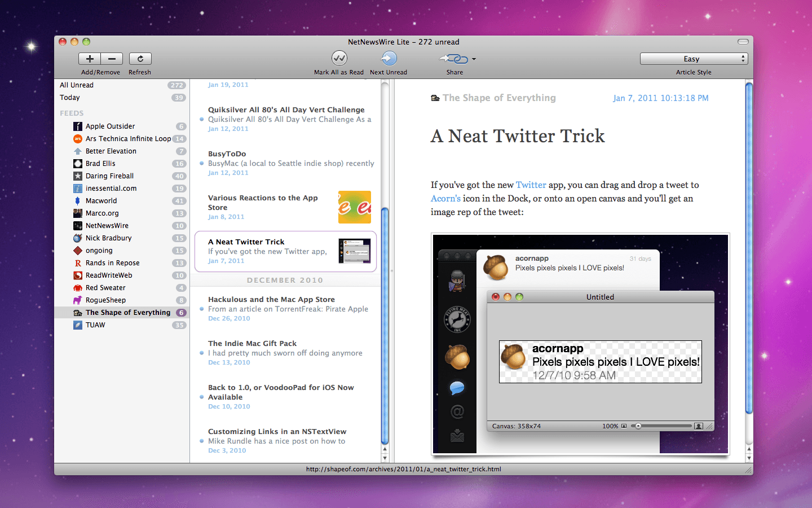Click the Dec 26, 2010 date text

pyautogui.click(x=229, y=318)
